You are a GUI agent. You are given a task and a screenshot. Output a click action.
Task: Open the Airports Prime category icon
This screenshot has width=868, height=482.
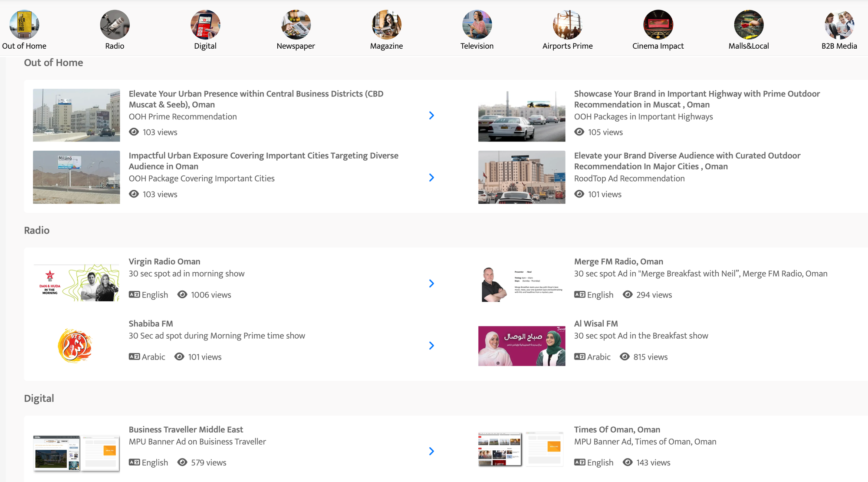click(x=568, y=25)
